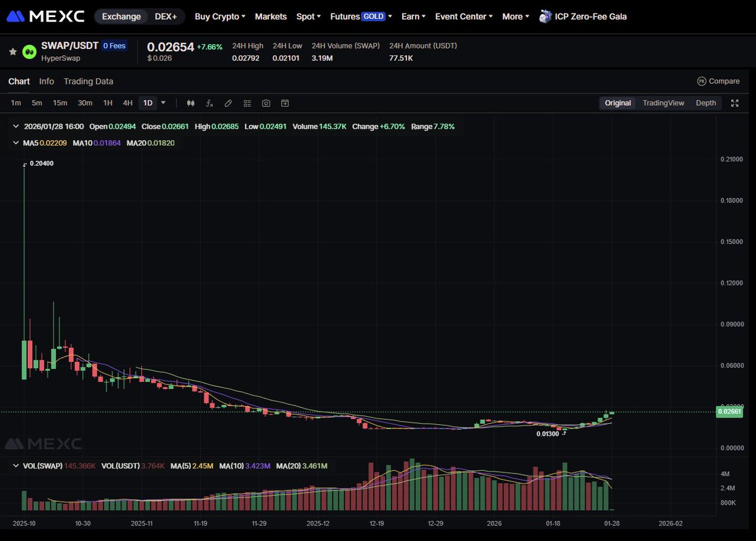756x541 pixels.
Task: Select the Original chart view
Action: point(617,103)
